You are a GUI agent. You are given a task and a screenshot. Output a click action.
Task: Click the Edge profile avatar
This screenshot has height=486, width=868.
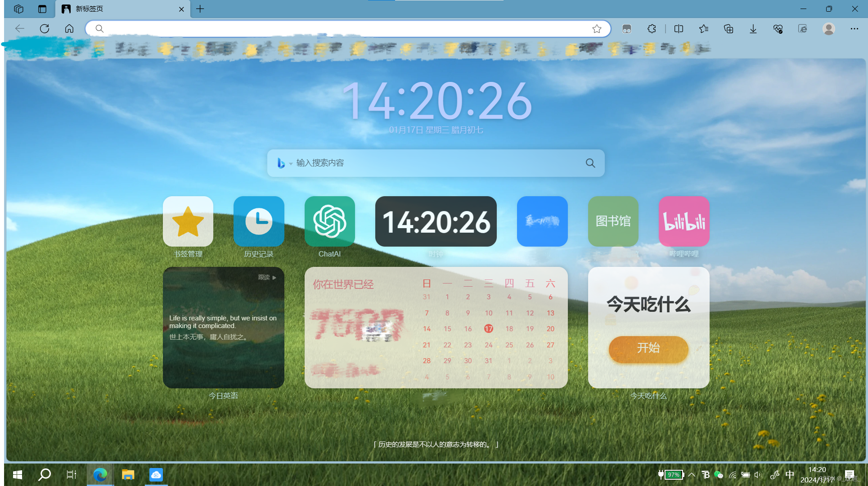pyautogui.click(x=828, y=28)
